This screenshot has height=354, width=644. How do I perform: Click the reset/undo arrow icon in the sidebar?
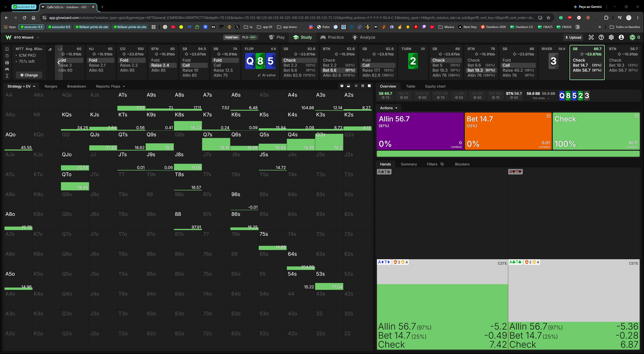(7, 56)
